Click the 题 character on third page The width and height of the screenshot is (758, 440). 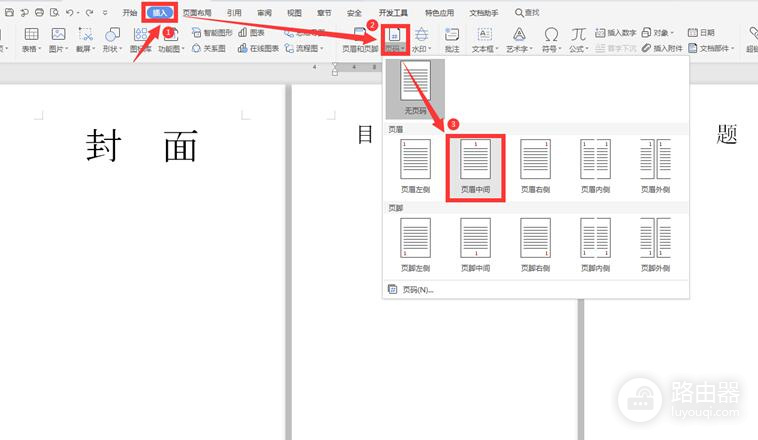click(727, 134)
